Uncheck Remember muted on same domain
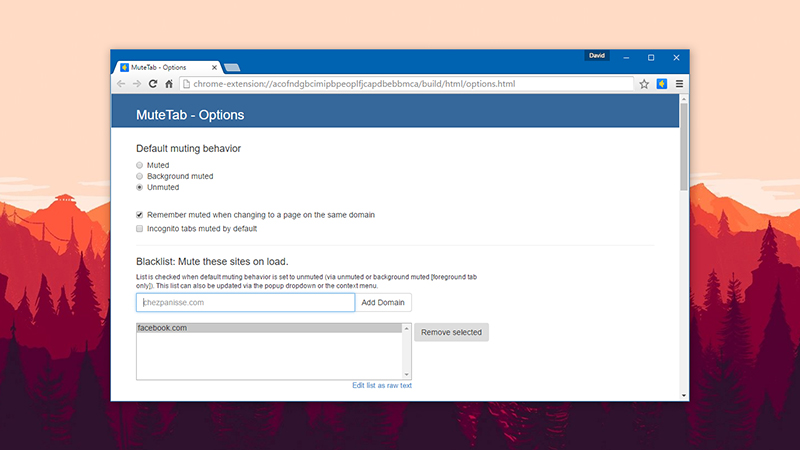800x450 pixels. tap(139, 215)
